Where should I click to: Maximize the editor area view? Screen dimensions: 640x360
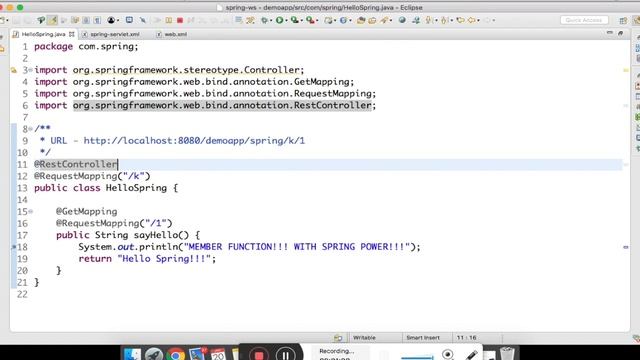click(x=620, y=33)
